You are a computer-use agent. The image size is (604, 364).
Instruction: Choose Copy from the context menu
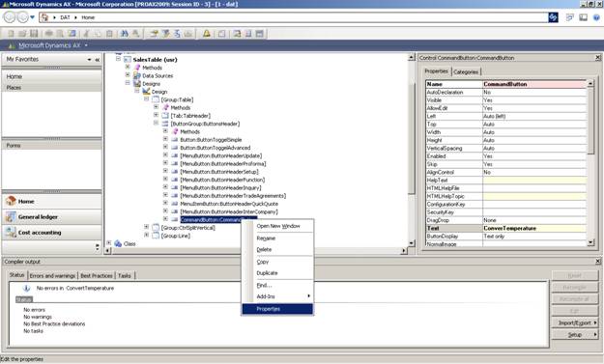point(277,262)
